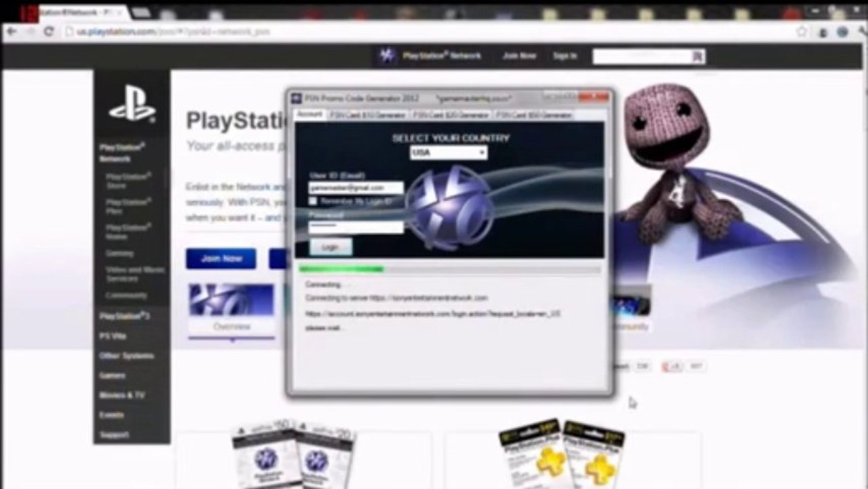Click the browser back arrow
The width and height of the screenshot is (868, 489).
pos(12,31)
